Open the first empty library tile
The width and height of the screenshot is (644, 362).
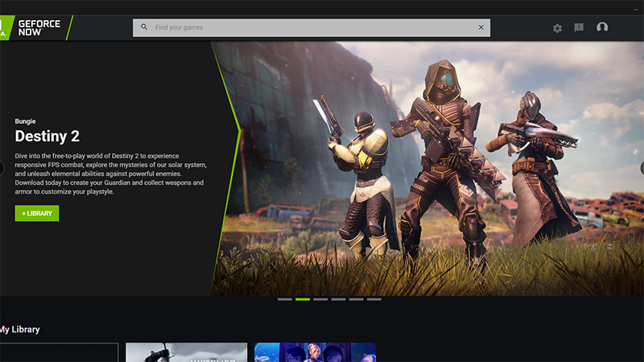pos(59,352)
